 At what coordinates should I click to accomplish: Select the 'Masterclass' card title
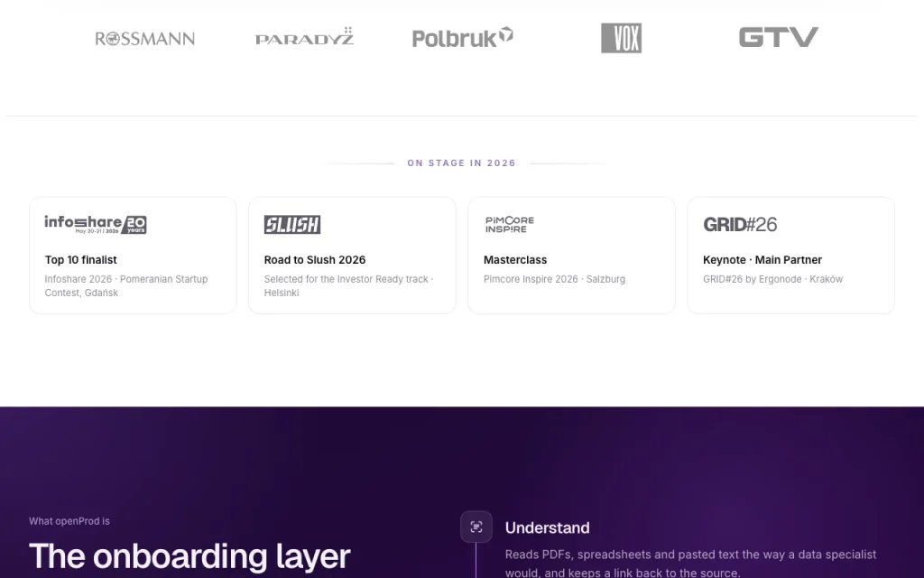[x=515, y=260]
